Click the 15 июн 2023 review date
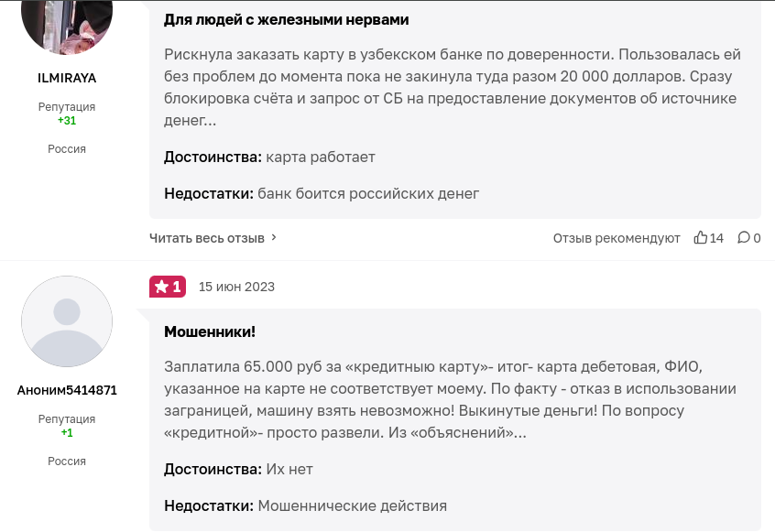 click(x=236, y=287)
